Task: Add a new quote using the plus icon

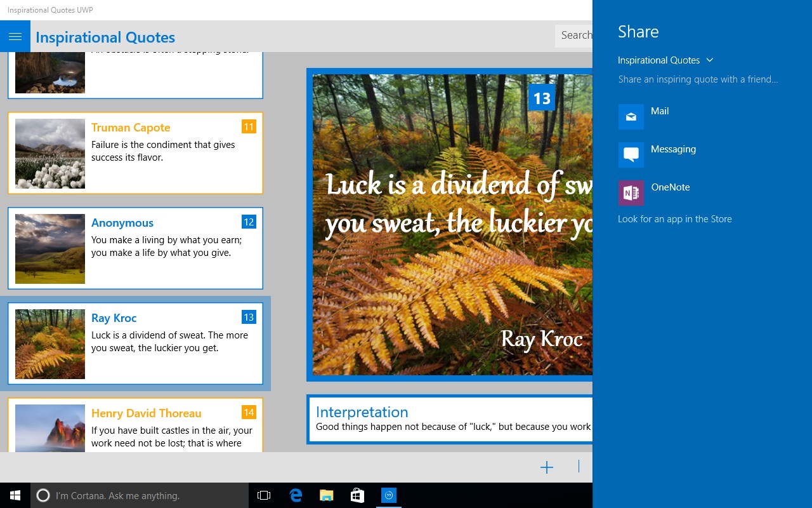Action: click(546, 467)
